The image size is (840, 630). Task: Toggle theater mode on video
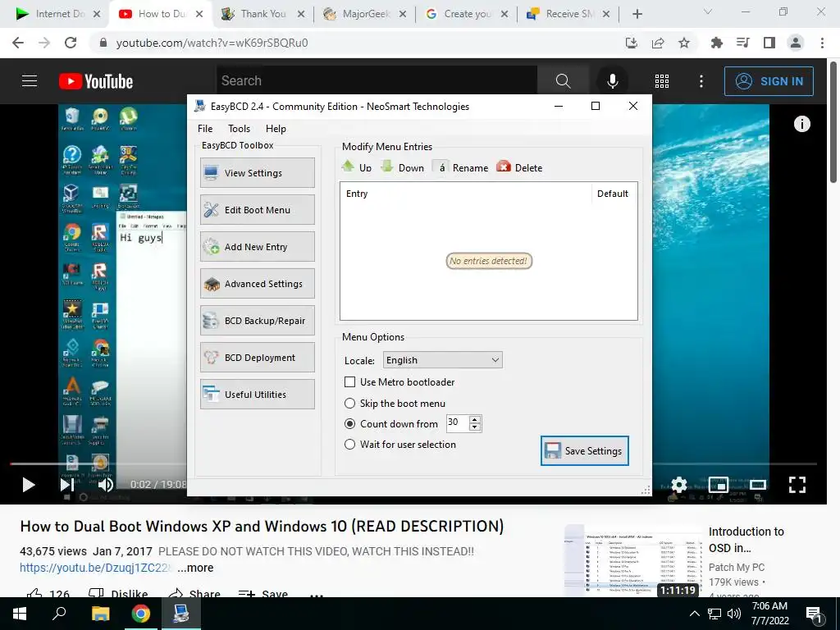click(x=757, y=485)
